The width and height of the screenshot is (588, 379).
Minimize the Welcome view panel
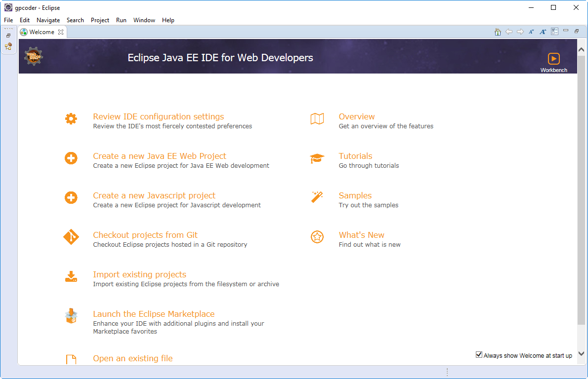566,32
